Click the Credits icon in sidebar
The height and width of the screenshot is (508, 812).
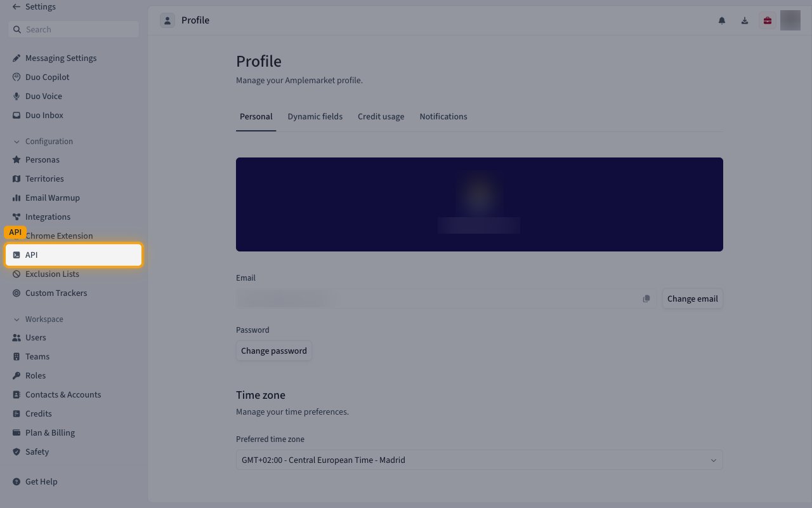(x=16, y=413)
